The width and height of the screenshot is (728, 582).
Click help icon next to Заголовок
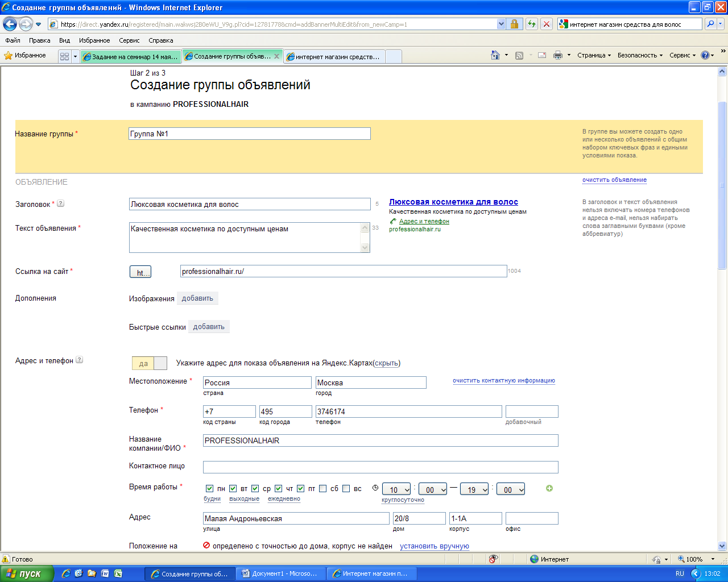pos(61,203)
